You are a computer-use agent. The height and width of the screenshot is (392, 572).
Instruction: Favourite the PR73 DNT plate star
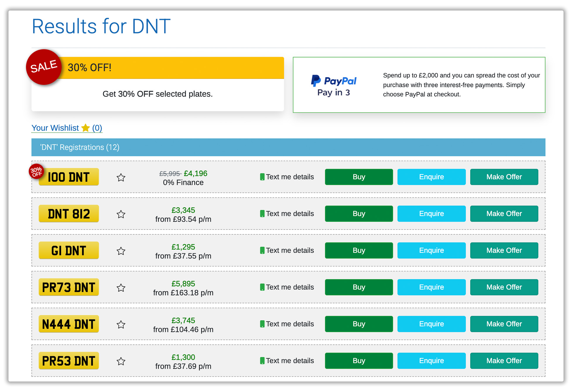121,288
